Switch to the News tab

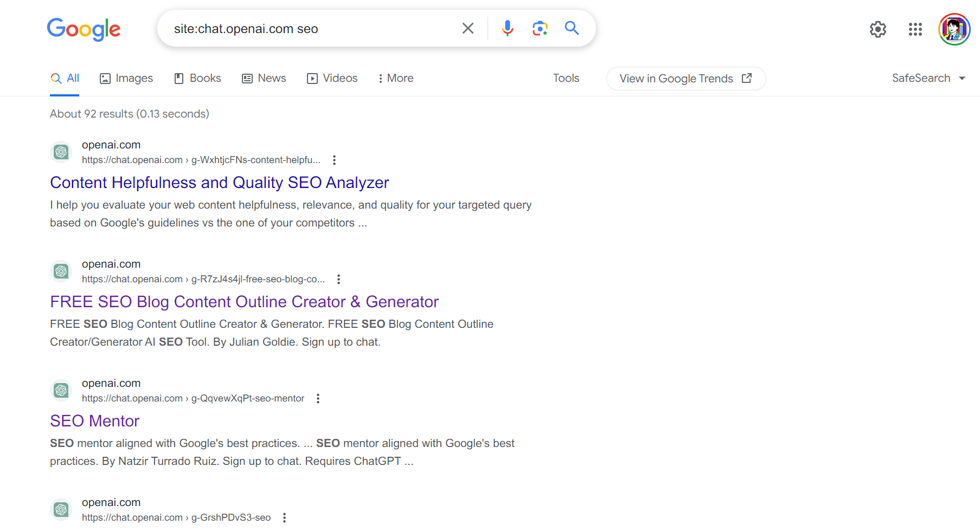[264, 78]
